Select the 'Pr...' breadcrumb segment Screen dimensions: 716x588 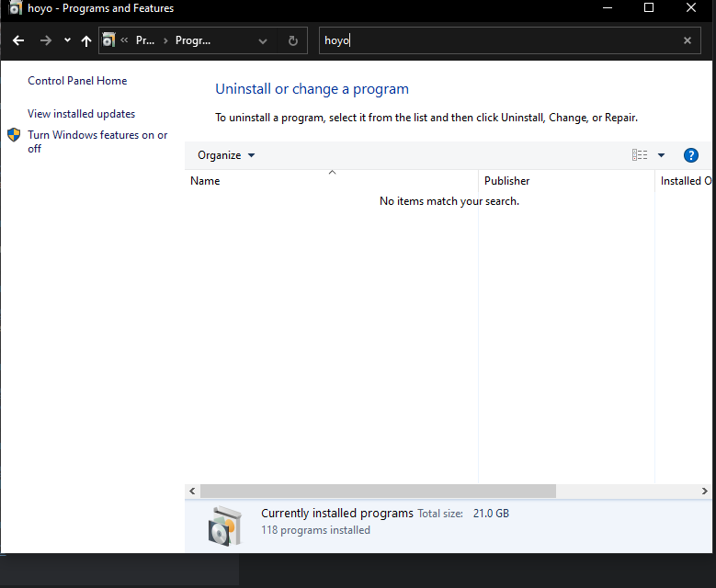click(x=145, y=40)
